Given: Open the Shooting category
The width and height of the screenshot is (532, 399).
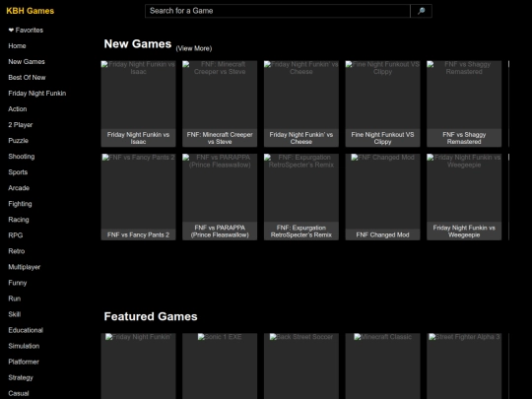Looking at the screenshot, I should [22, 157].
